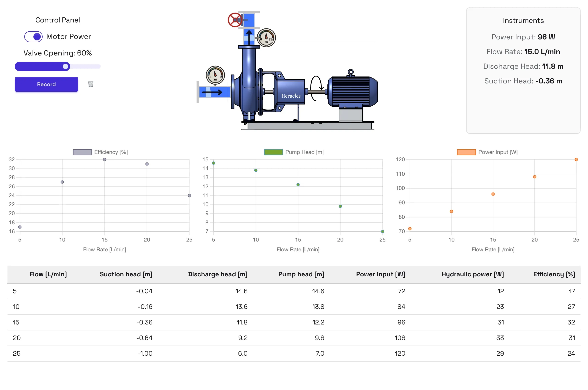Click the discharge pressure gauge
The width and height of the screenshot is (588, 390).
266,38
